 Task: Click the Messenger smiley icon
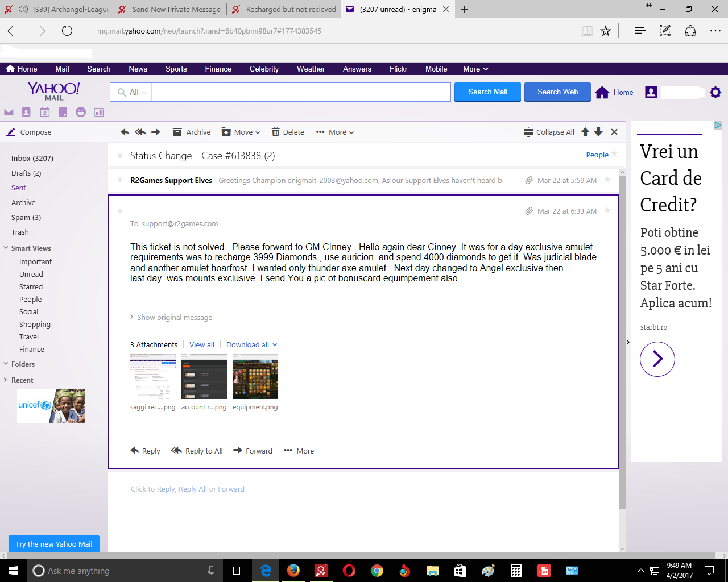pyautogui.click(x=81, y=113)
